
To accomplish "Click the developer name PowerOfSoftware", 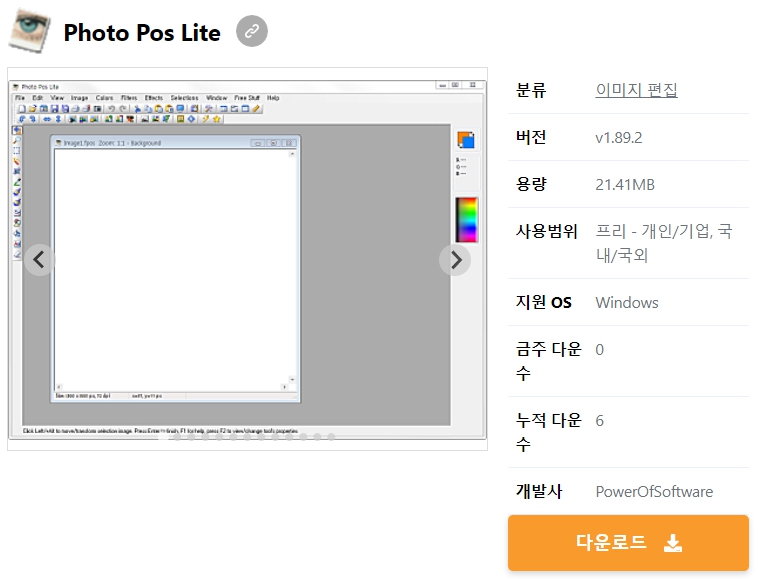I will [x=654, y=491].
